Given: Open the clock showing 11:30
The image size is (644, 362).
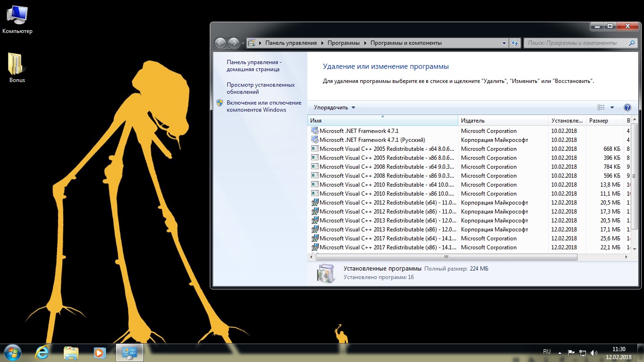Looking at the screenshot, I should pyautogui.click(x=619, y=353).
